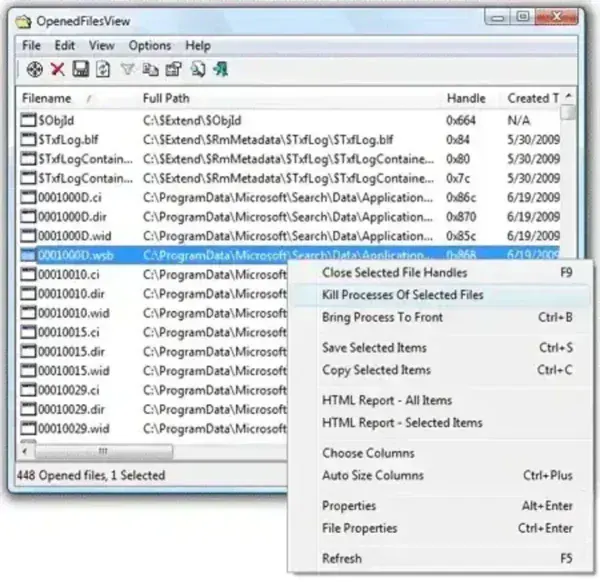Pick Save Selected Items from context menu
600x582 pixels.
pos(440,347)
